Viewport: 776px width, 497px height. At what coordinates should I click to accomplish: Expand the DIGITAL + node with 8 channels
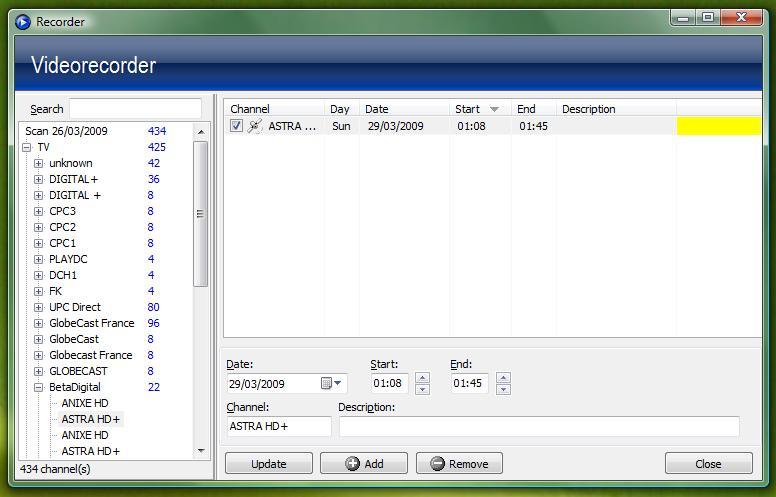tap(39, 195)
